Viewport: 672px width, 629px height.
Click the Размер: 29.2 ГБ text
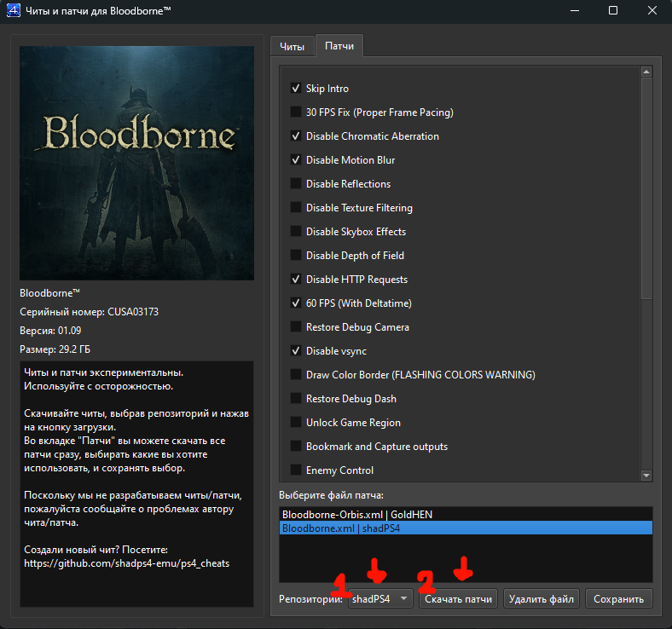click(x=55, y=349)
